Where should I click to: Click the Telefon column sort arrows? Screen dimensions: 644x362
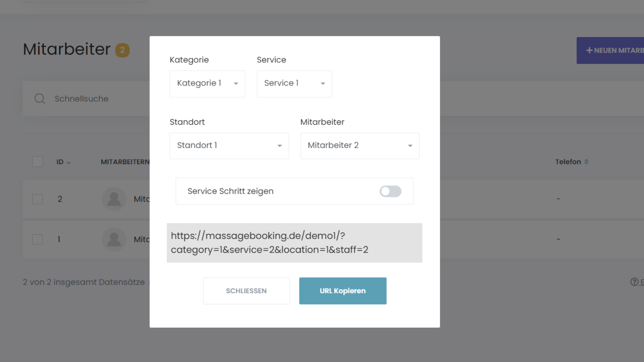pyautogui.click(x=586, y=162)
